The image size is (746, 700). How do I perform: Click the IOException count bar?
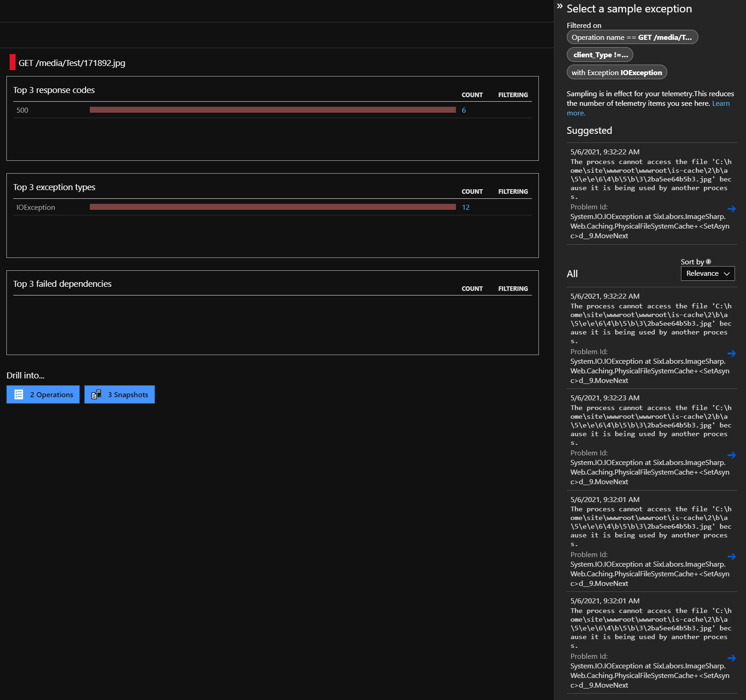pos(273,207)
